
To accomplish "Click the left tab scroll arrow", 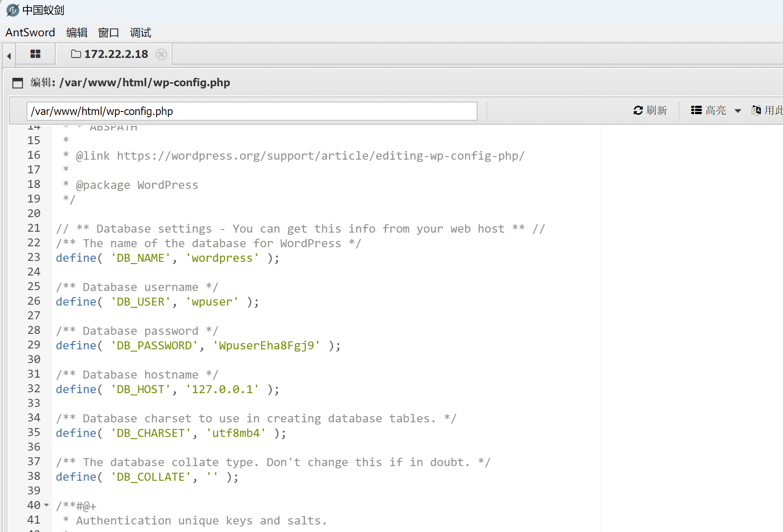I will coord(9,56).
